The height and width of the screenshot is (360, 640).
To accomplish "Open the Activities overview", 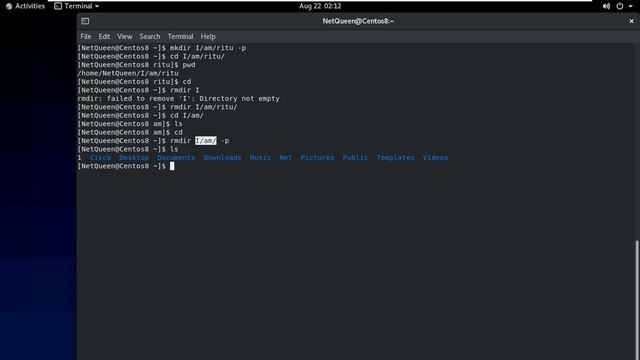I will click(25, 6).
